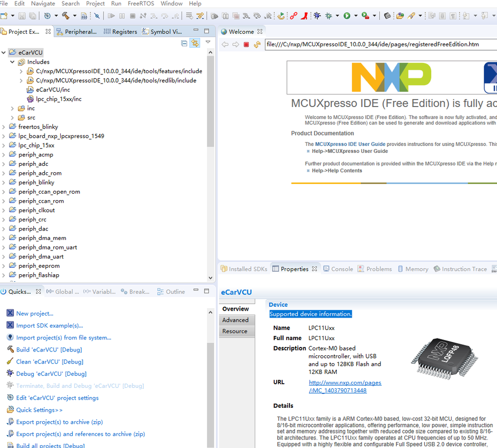Click the Project Explorer vertical scrollbar

pos(210,102)
